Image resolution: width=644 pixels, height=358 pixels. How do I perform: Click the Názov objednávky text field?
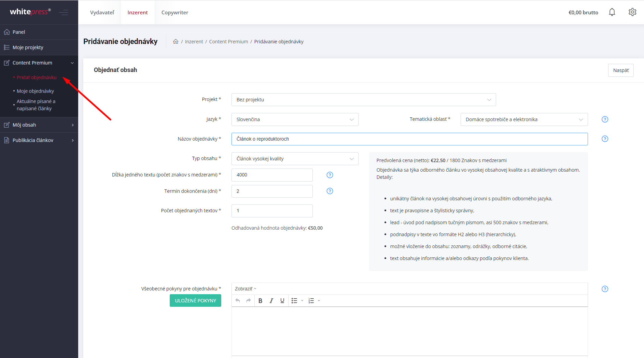409,139
